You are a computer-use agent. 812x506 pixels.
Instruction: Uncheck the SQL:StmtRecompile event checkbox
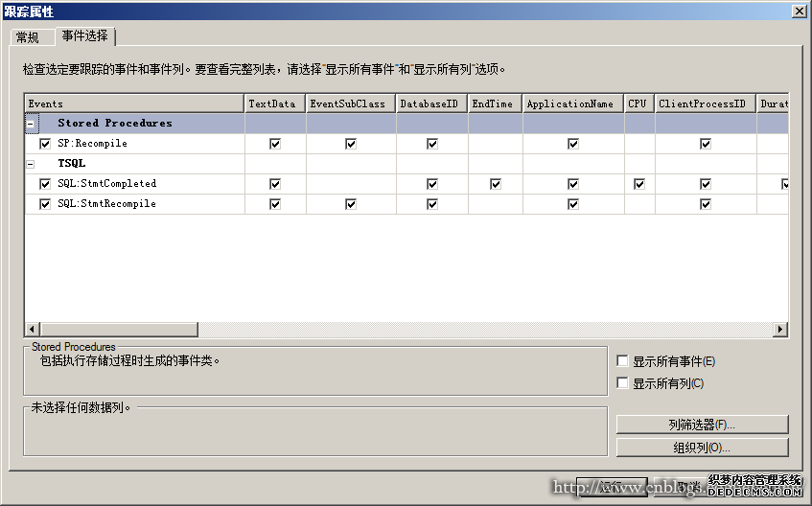pos(45,204)
